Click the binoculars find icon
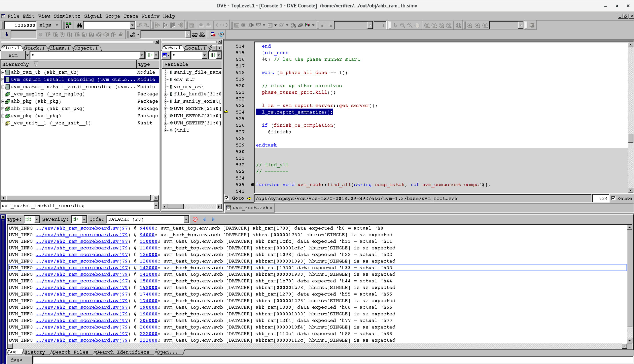634x364 pixels. (x=79, y=25)
